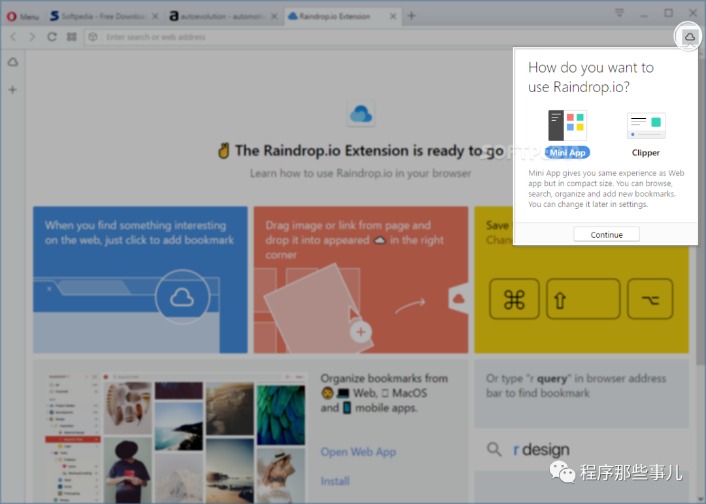Viewport: 706px width, 504px height.
Task: Click the plus icon in left sidebar
Action: tap(13, 90)
